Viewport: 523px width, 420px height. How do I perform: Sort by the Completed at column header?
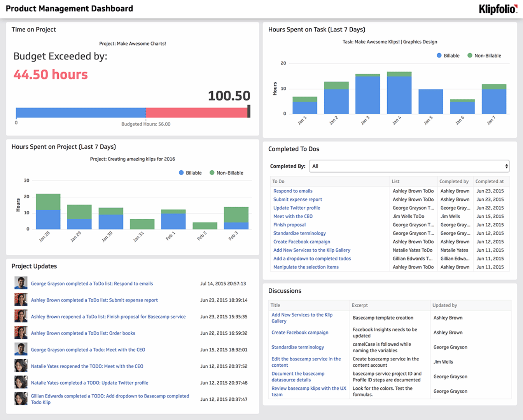point(489,181)
